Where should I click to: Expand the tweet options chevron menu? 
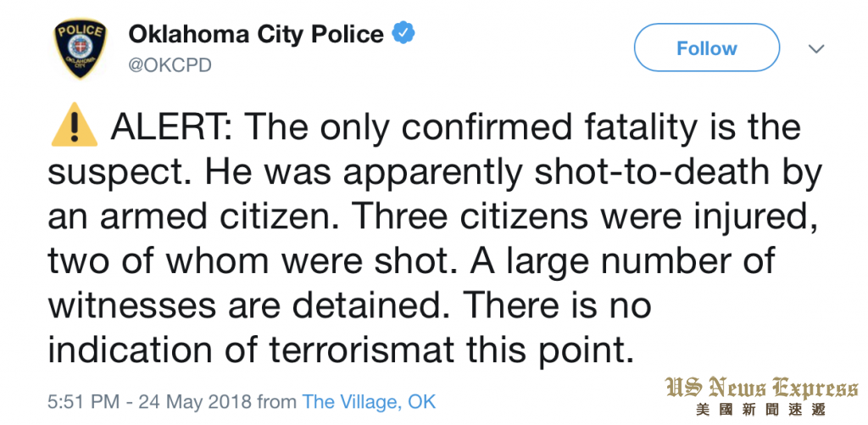pyautogui.click(x=816, y=48)
